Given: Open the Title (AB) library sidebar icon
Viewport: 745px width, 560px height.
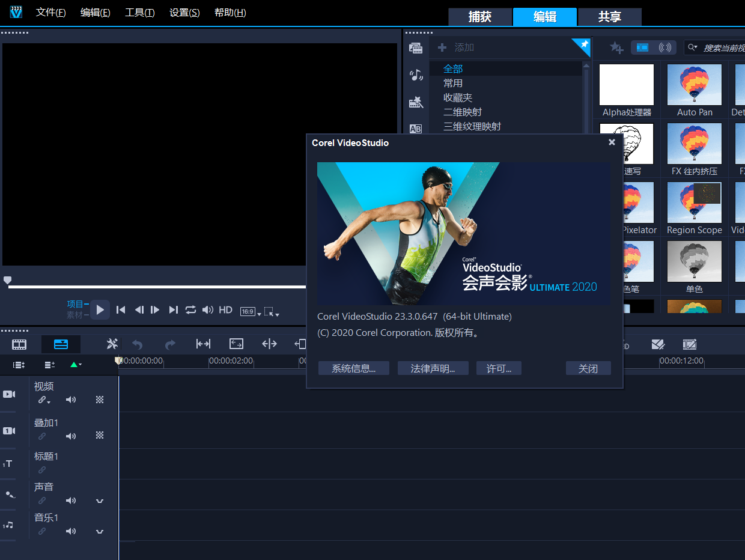Looking at the screenshot, I should pyautogui.click(x=416, y=129).
